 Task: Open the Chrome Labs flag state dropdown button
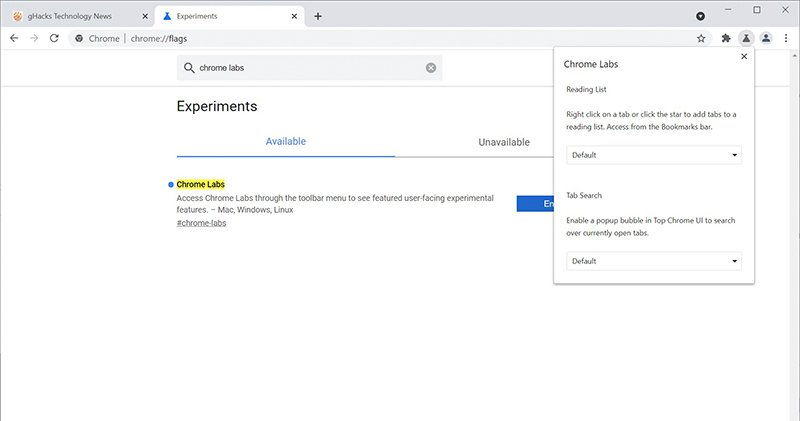[535, 204]
